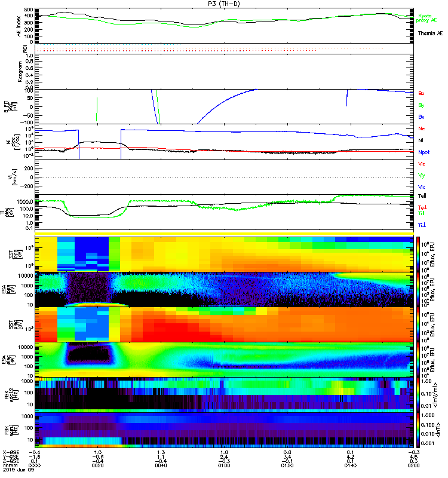Click the blue Ti⊥ legend label
448x478 pixels.
(x=422, y=225)
